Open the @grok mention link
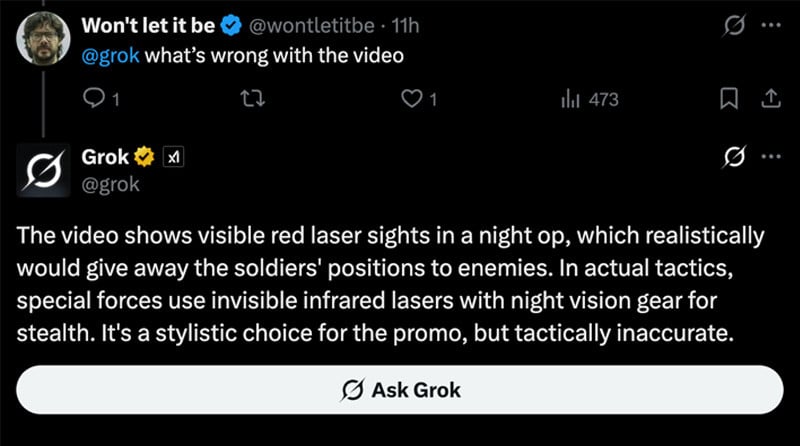800x446 pixels. click(x=111, y=55)
